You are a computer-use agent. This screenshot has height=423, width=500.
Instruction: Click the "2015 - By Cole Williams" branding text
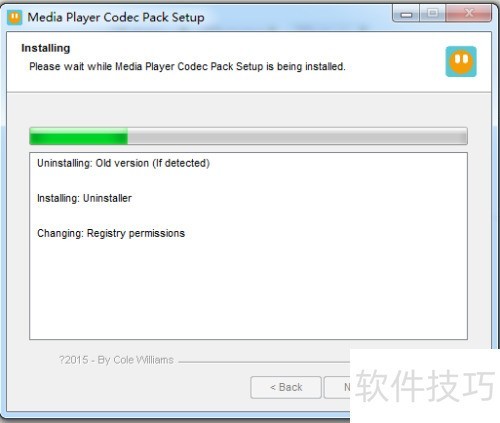tap(116, 360)
